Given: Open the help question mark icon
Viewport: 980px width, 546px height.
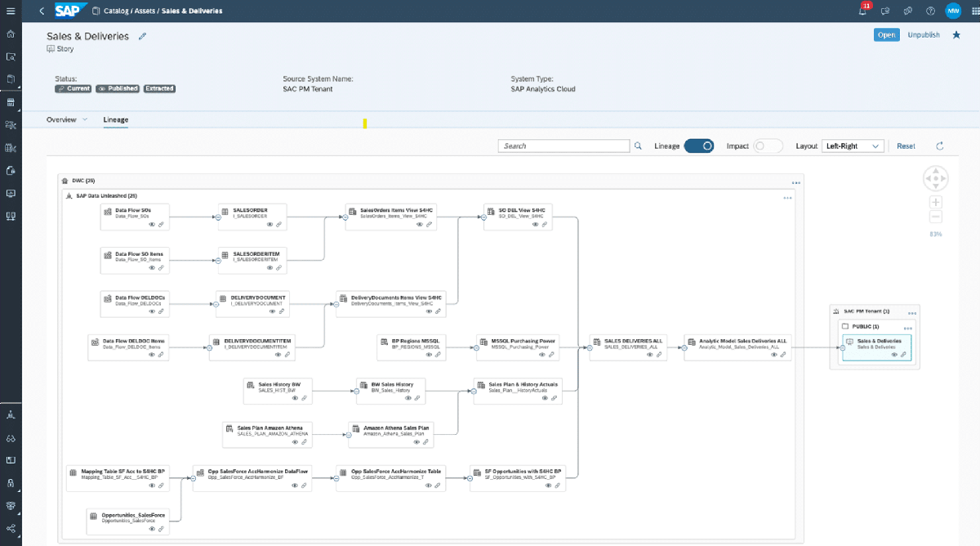Looking at the screenshot, I should (930, 11).
